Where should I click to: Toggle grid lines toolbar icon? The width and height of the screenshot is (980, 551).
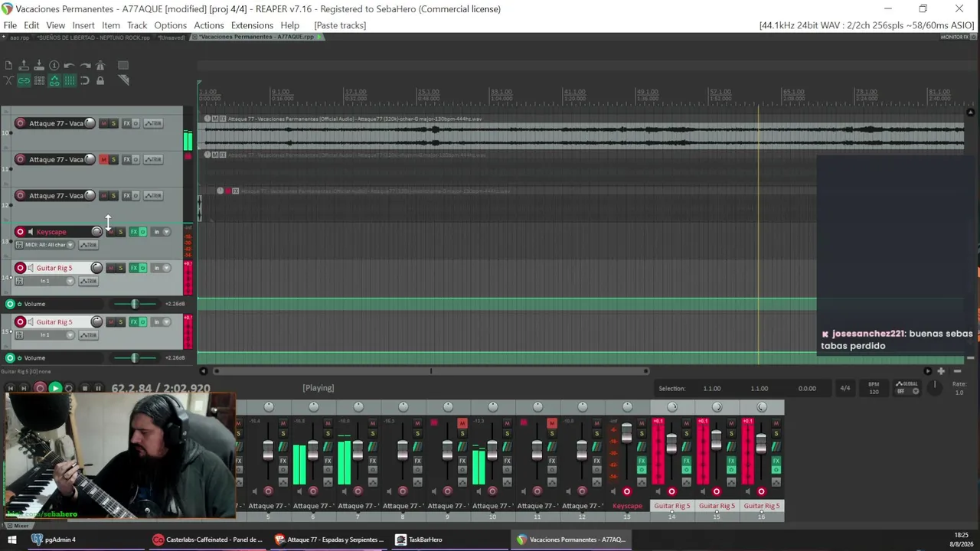70,80
